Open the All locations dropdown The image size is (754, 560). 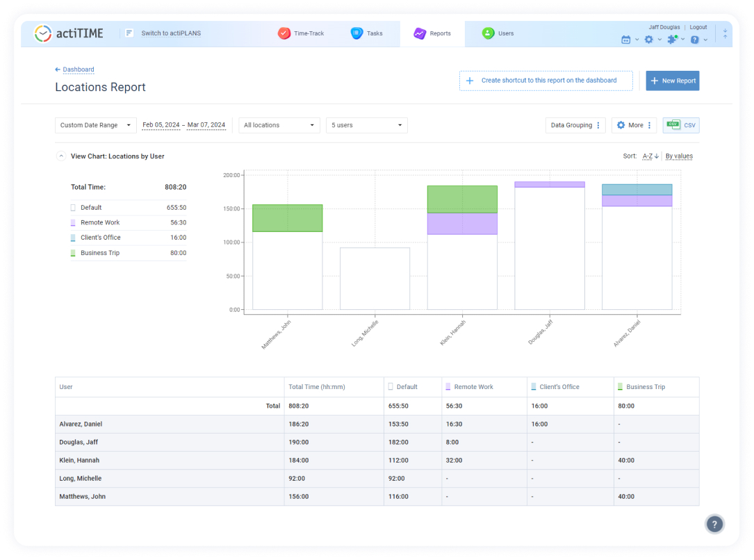coord(279,125)
